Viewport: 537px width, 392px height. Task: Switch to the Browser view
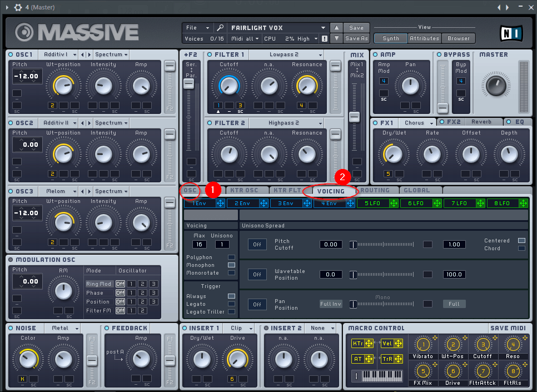(458, 39)
